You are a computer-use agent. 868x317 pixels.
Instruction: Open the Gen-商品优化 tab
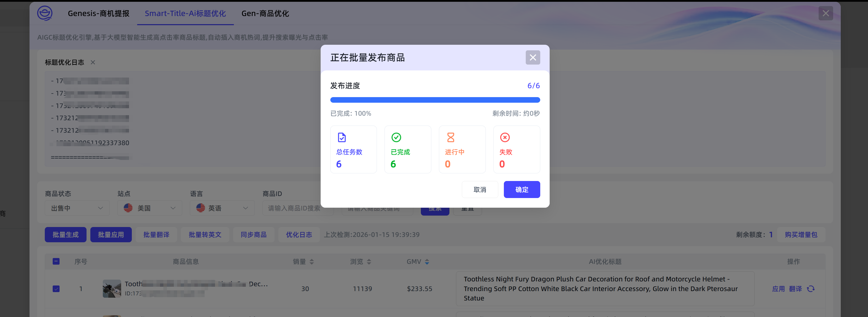pyautogui.click(x=265, y=13)
